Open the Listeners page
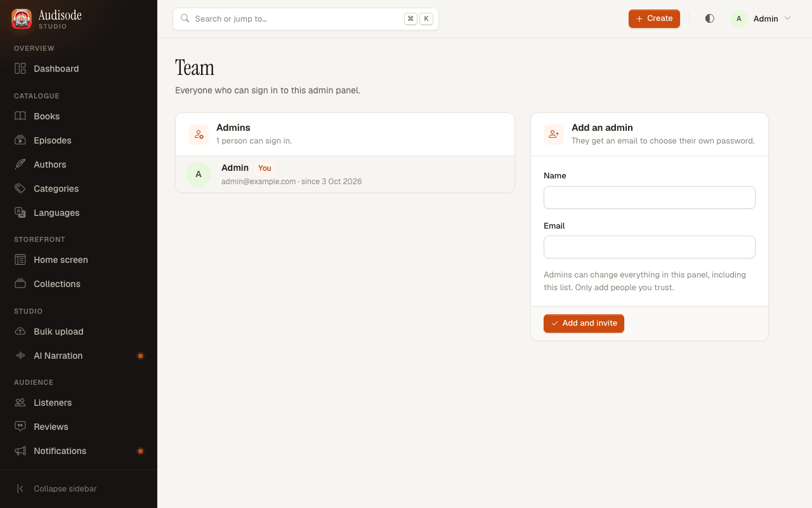The width and height of the screenshot is (812, 508). point(79,403)
